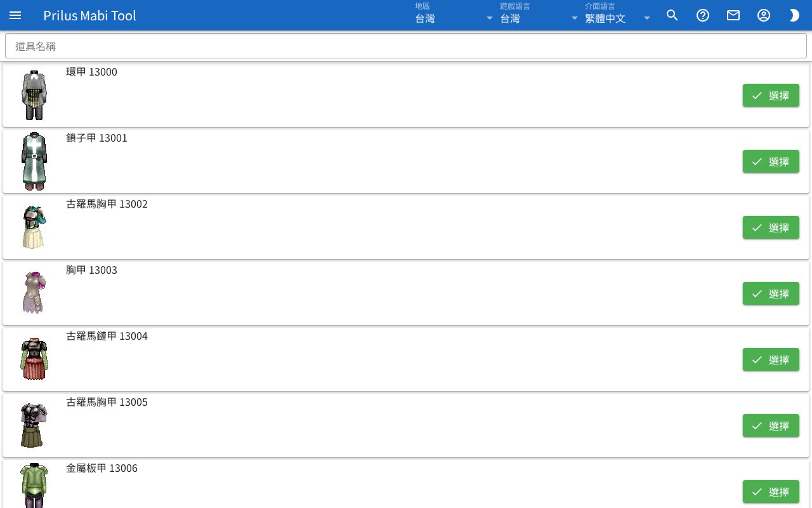Click the 古羅馬胸甲 13005 armor image

coord(34,425)
